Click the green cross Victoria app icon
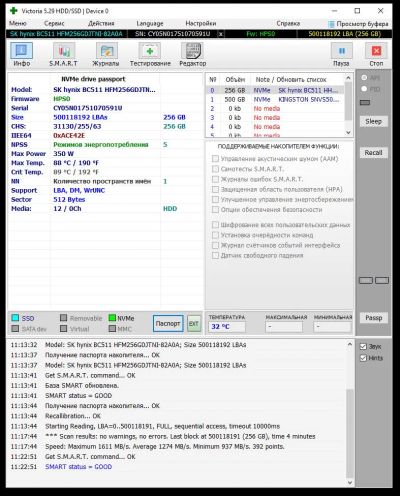Image resolution: width=400 pixels, height=496 pixels. (13, 11)
